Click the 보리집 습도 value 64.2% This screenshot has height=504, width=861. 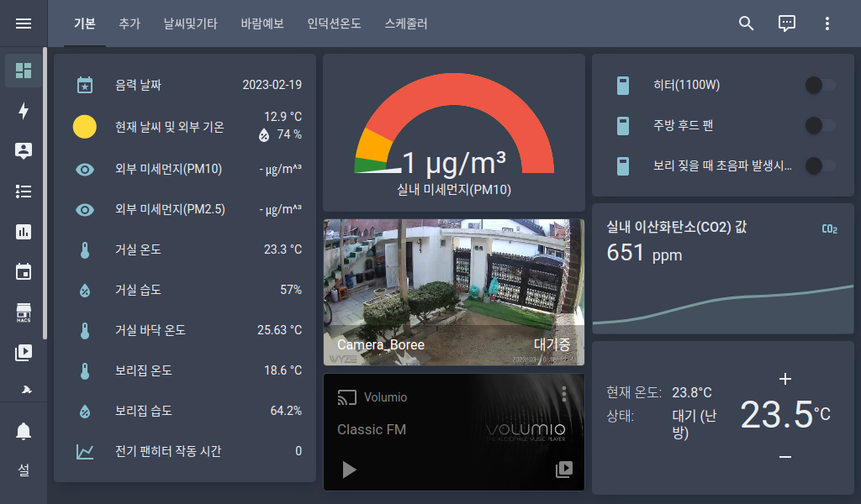tap(286, 411)
